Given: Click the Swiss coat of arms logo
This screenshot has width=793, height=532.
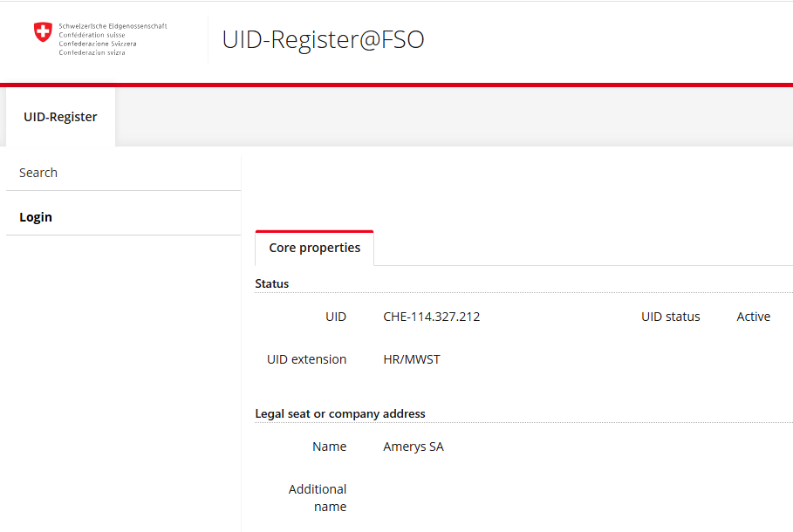Looking at the screenshot, I should pyautogui.click(x=43, y=32).
